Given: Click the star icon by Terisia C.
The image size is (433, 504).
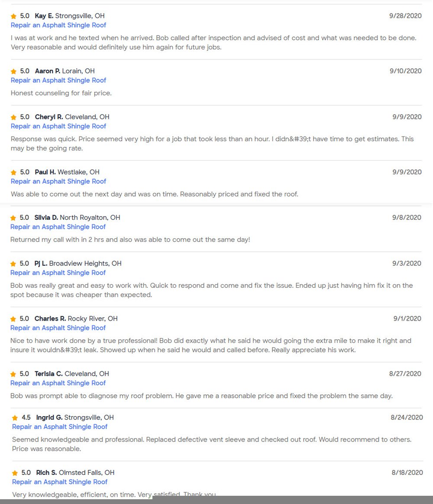Looking at the screenshot, I should click(13, 374).
